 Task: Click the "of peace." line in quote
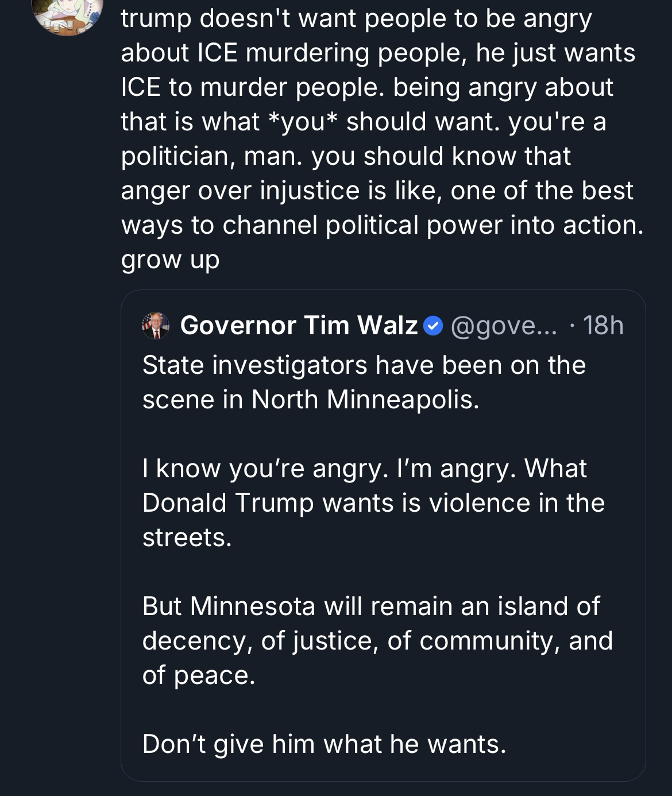[x=198, y=675]
